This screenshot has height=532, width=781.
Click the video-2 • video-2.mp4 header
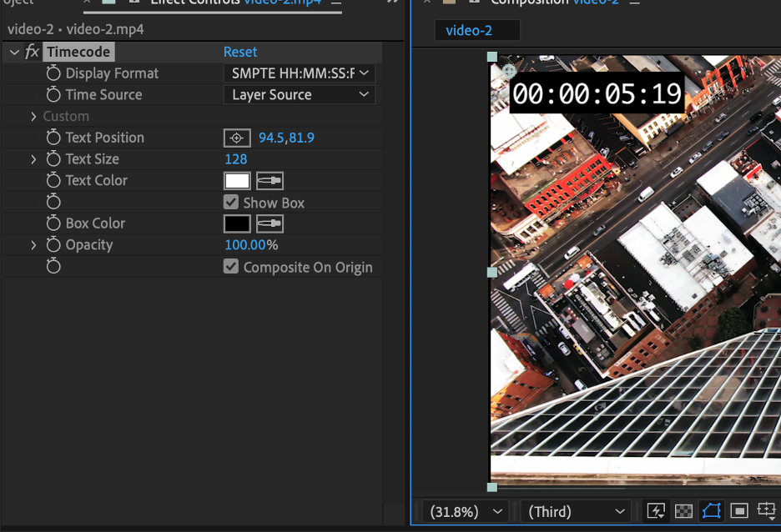tap(76, 29)
